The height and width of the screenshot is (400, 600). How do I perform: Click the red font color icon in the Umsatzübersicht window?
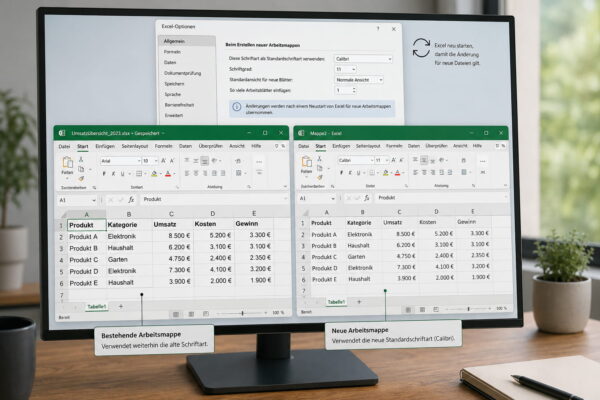coord(168,174)
